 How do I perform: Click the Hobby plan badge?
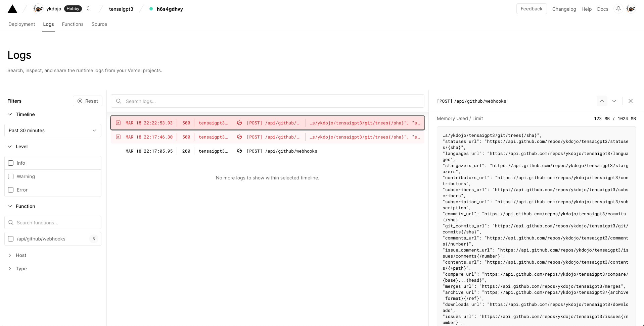coord(73,9)
